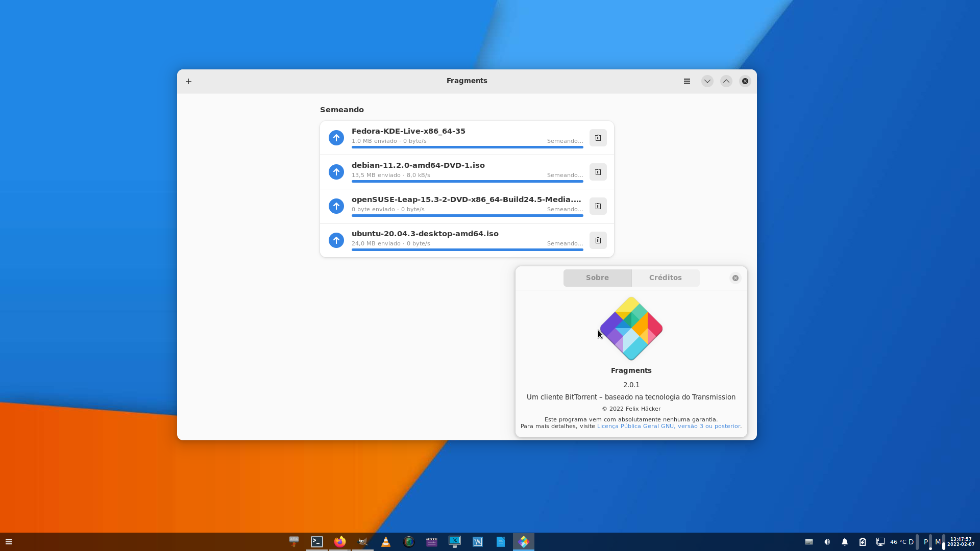
Task: Open the purple clapperboard video app in taskbar
Action: point(432,542)
